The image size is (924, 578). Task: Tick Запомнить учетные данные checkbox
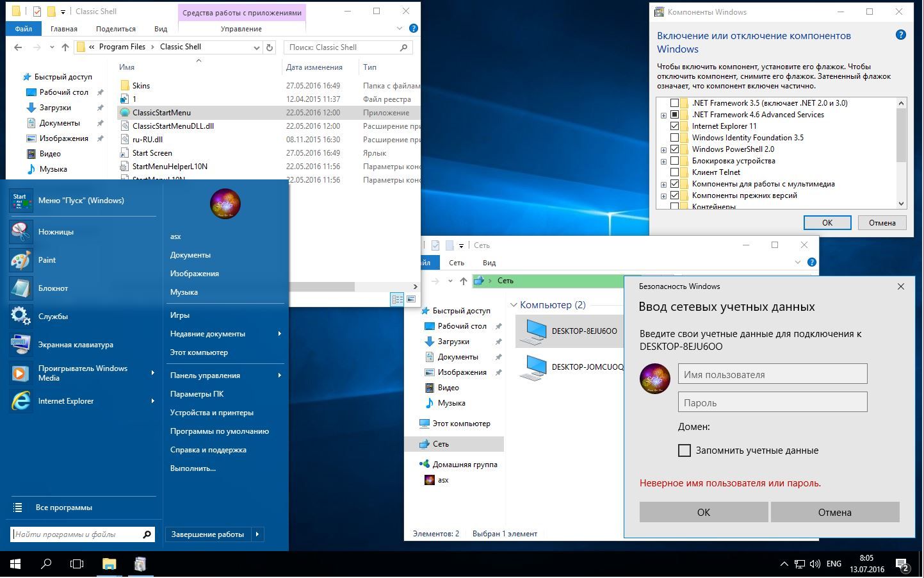[685, 450]
